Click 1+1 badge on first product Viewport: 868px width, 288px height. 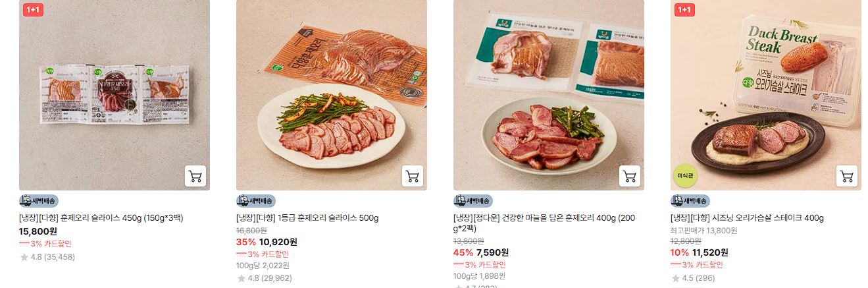(x=33, y=9)
